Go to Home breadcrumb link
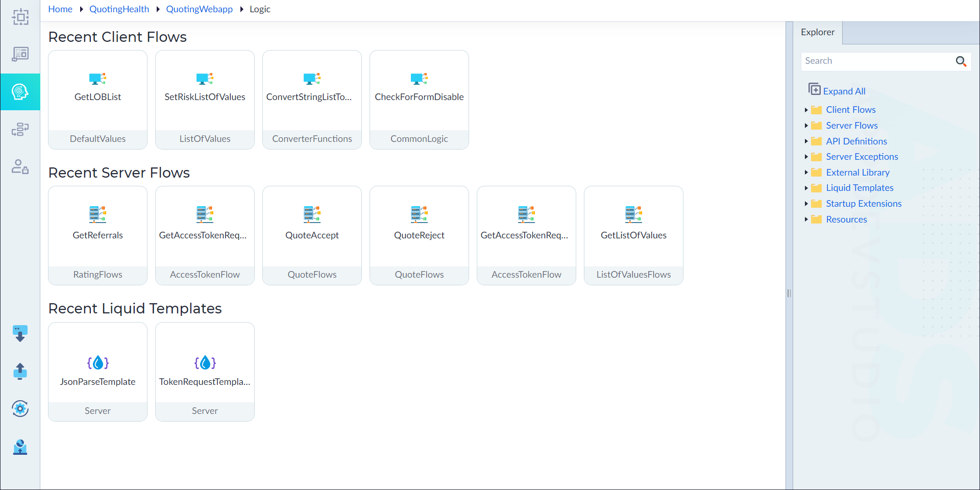 click(60, 9)
